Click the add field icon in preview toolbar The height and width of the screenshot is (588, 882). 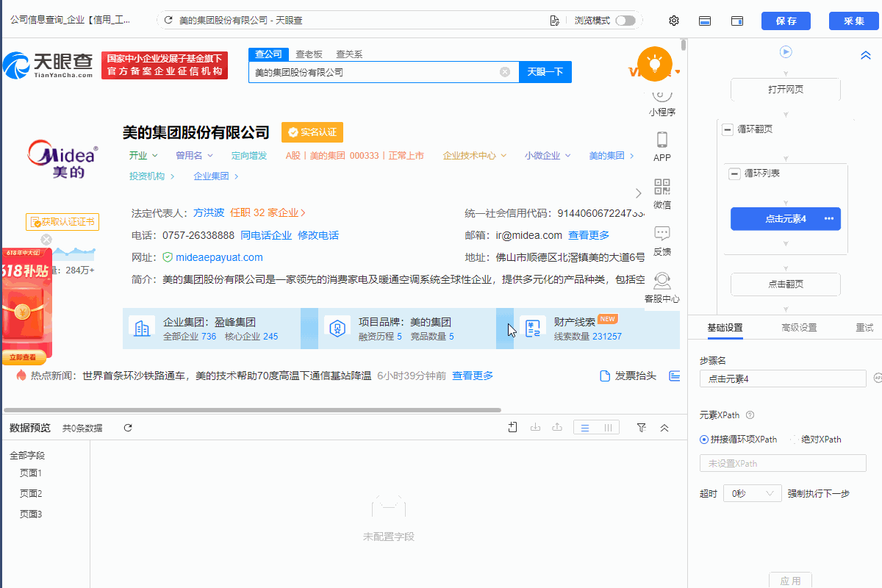(x=513, y=427)
